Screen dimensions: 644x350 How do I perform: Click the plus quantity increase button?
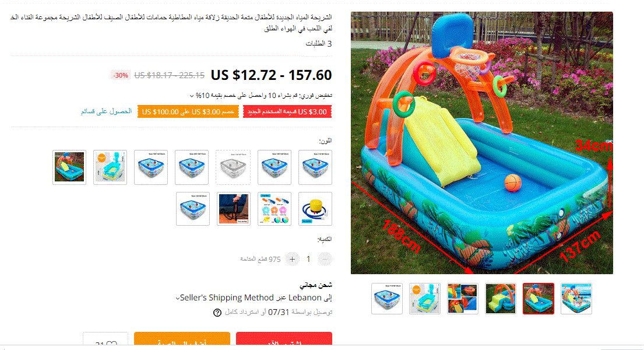(293, 259)
